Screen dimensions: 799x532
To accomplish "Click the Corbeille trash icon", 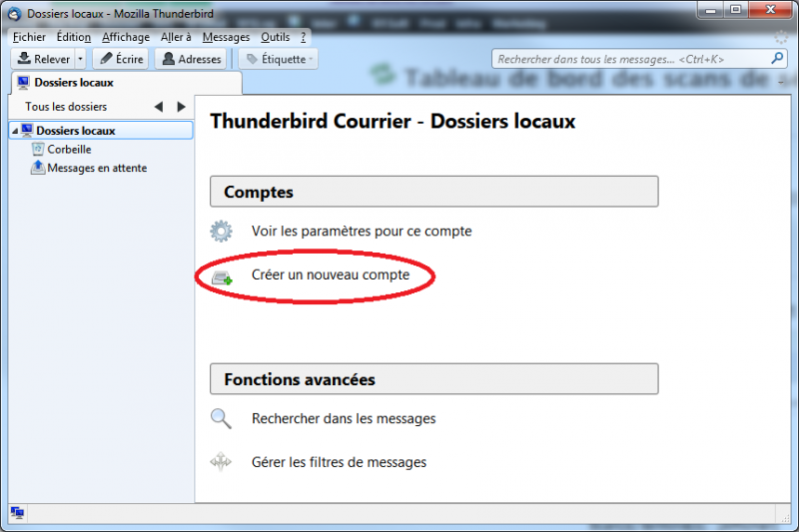I will point(38,149).
